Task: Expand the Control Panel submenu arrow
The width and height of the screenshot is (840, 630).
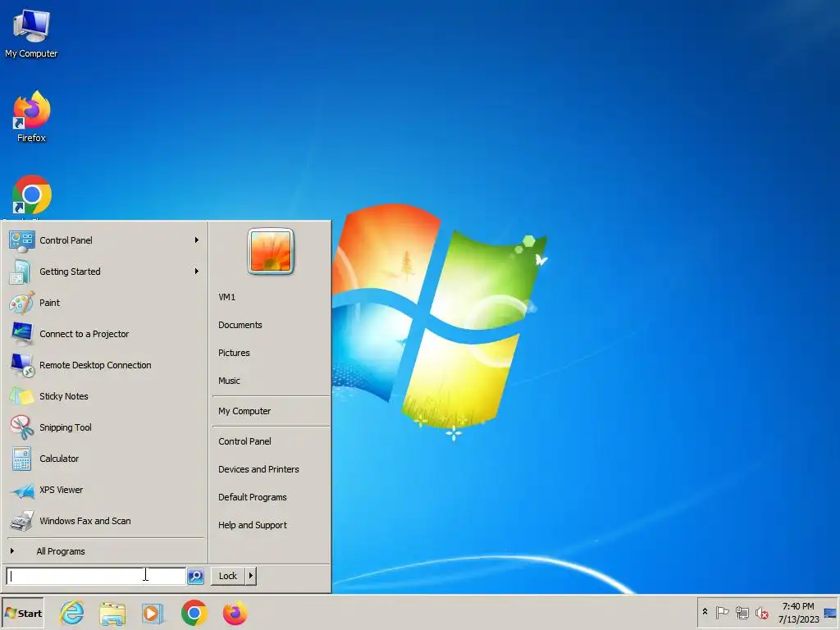Action: click(x=197, y=240)
